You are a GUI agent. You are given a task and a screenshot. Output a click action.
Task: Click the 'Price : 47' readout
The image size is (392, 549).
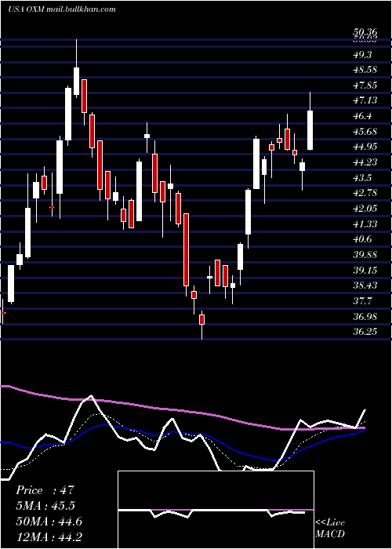[x=45, y=490]
